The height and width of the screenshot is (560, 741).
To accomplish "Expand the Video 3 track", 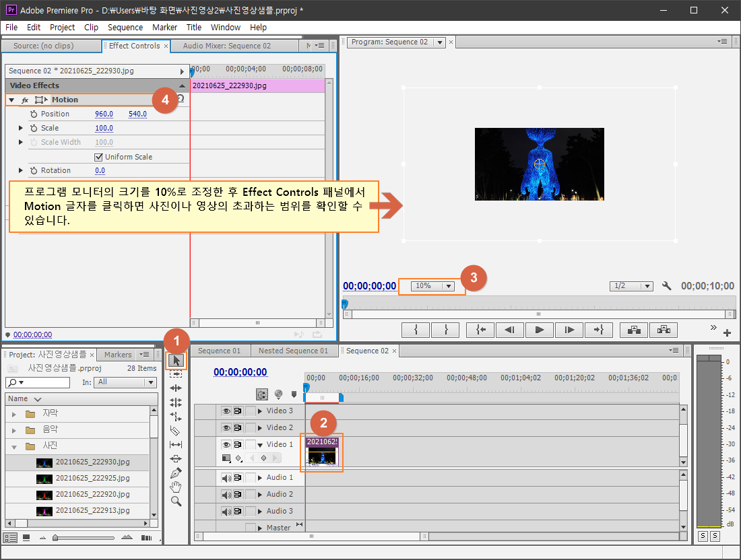I will (x=260, y=411).
